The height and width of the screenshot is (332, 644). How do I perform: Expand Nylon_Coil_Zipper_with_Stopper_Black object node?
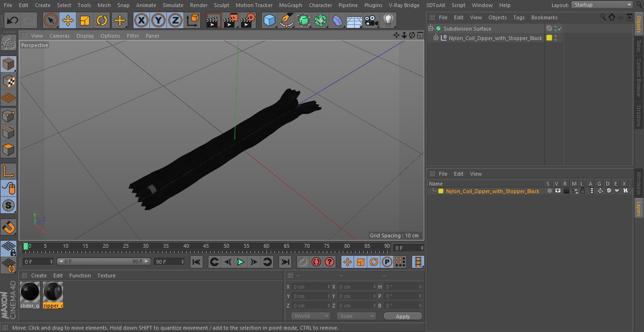pos(436,38)
